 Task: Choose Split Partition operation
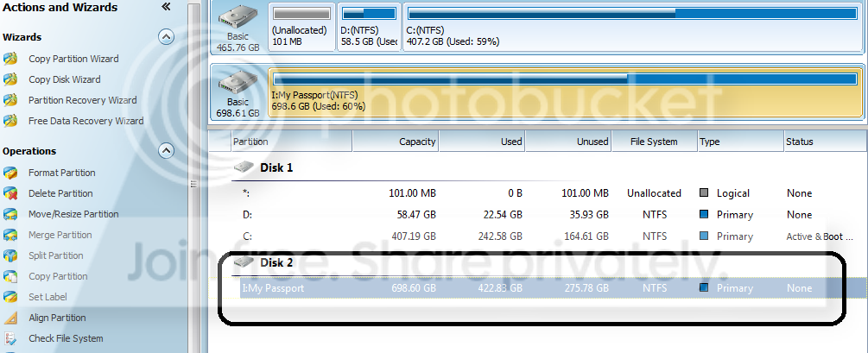pos(56,255)
